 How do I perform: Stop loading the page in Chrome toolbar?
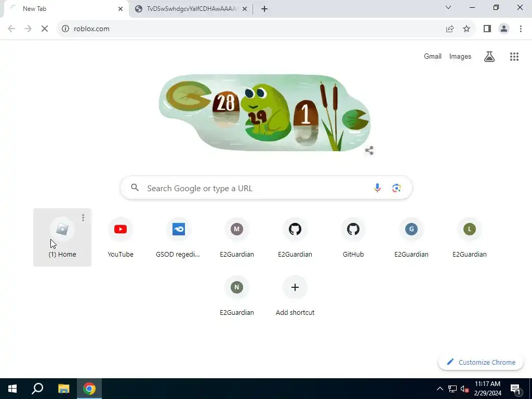click(45, 29)
